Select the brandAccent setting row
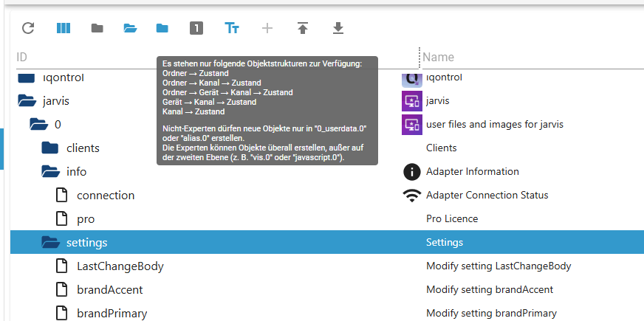 109,290
